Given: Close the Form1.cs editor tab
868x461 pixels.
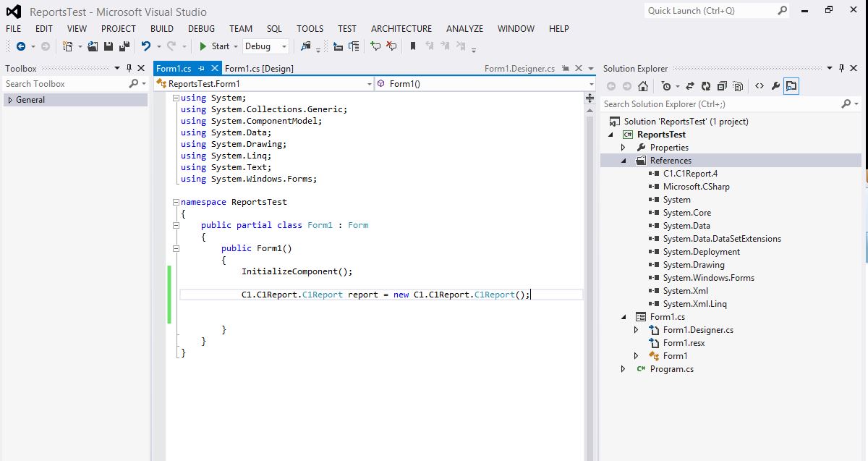Looking at the screenshot, I should [x=214, y=68].
